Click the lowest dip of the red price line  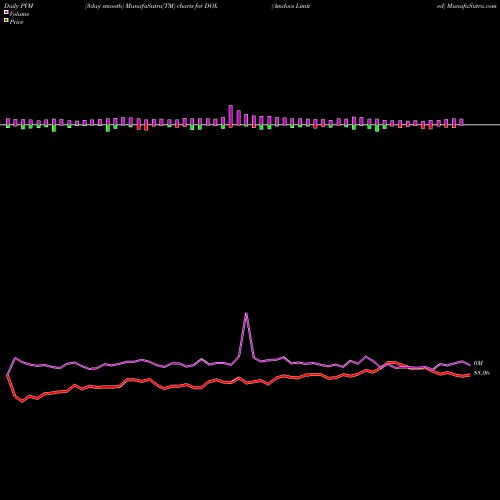pos(23,401)
